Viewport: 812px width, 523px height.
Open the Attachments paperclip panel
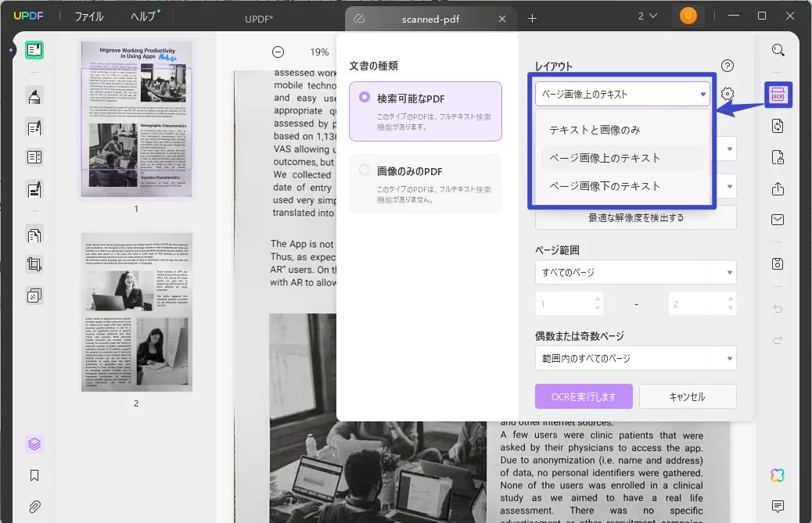tap(34, 507)
